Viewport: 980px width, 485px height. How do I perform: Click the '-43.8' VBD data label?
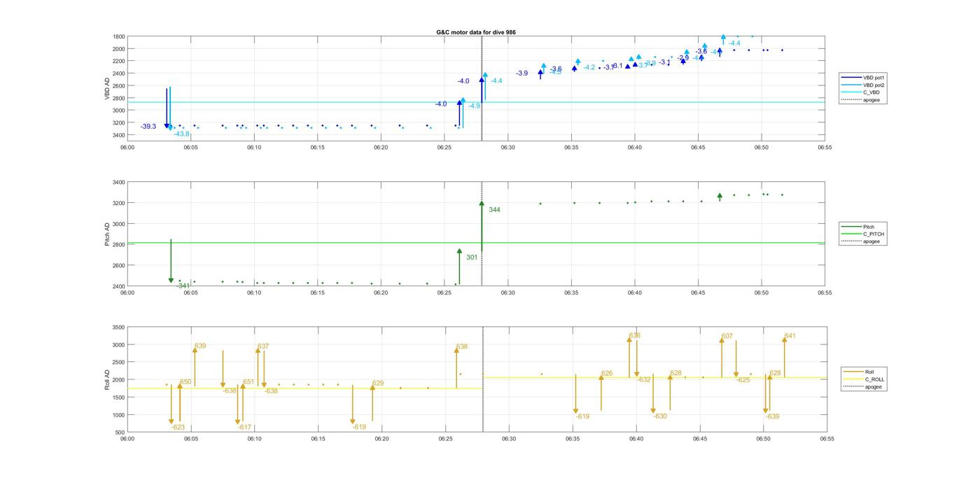coord(182,134)
